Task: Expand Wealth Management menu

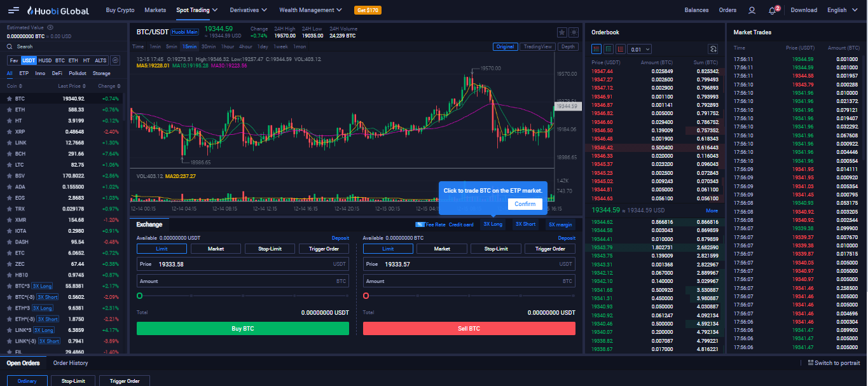Action: point(311,10)
